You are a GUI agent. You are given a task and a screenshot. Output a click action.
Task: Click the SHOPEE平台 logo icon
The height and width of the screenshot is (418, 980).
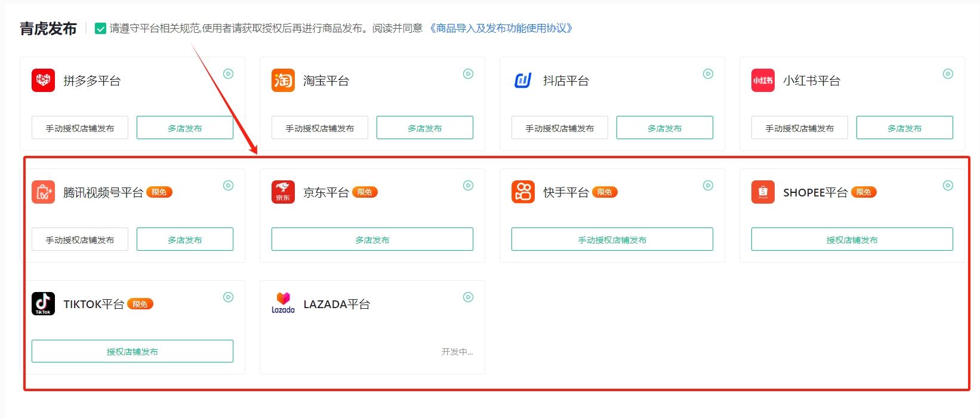pyautogui.click(x=763, y=192)
